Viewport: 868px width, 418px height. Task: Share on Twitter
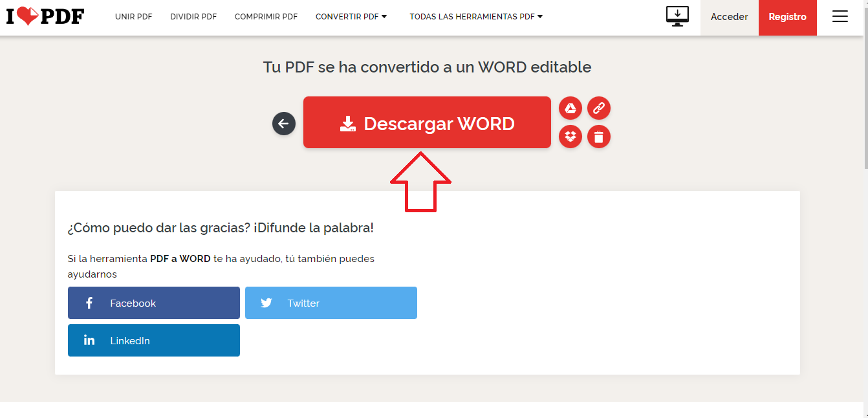tap(331, 303)
